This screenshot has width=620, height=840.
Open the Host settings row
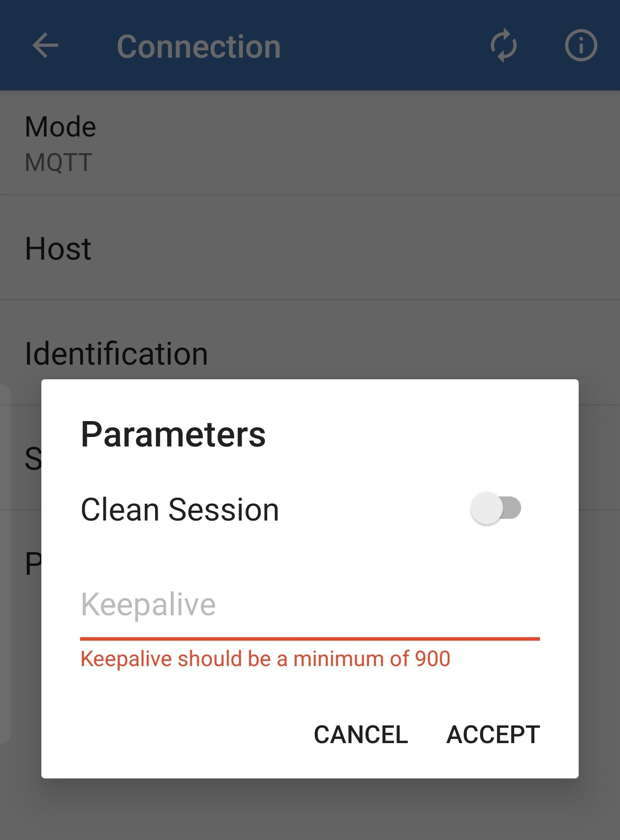pyautogui.click(x=310, y=248)
